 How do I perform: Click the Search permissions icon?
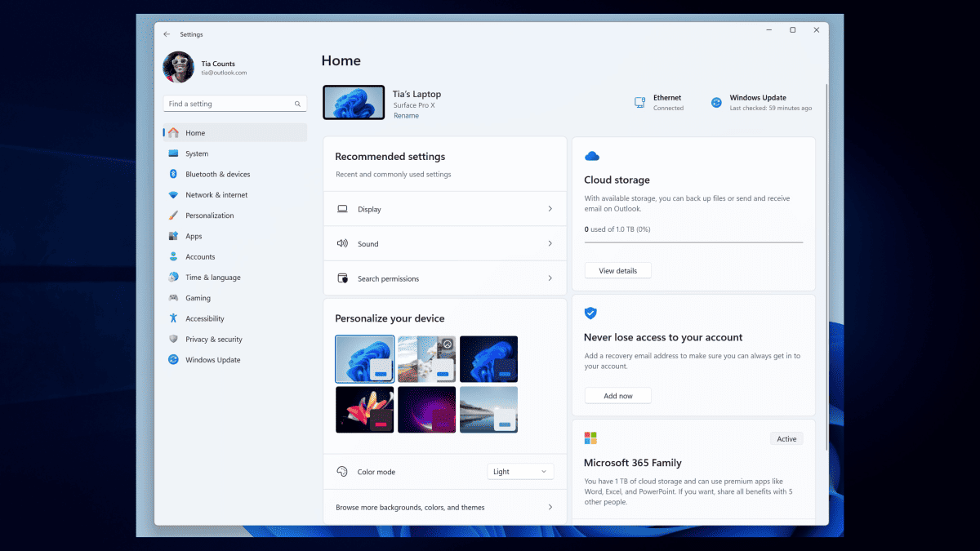[343, 278]
